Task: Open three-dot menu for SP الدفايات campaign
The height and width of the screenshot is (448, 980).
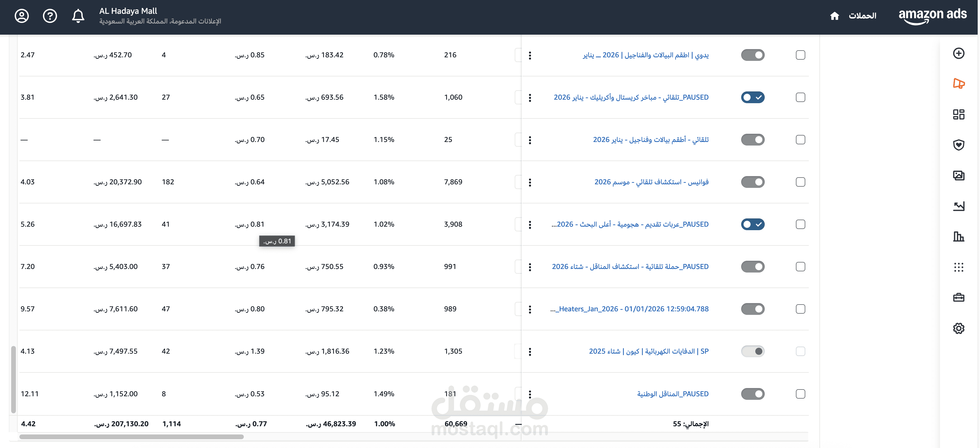Action: 530,352
